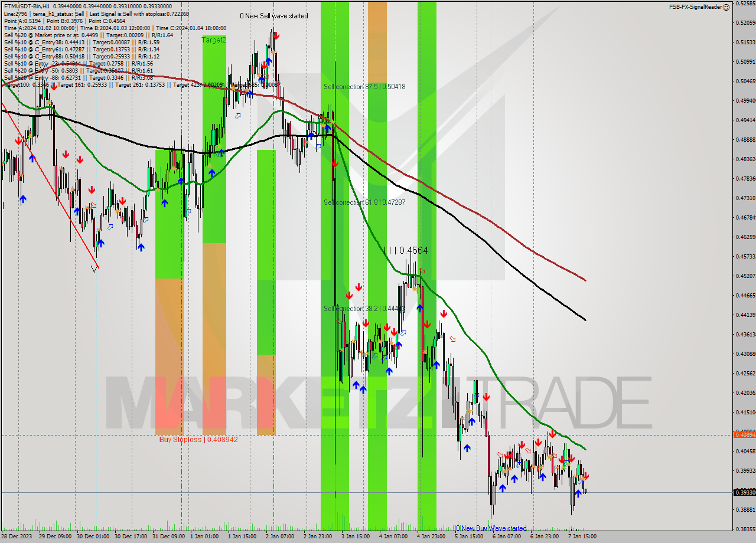The height and width of the screenshot is (543, 756).
Task: Click the '6 Jan 23:00' time axis label
Action: point(545,537)
